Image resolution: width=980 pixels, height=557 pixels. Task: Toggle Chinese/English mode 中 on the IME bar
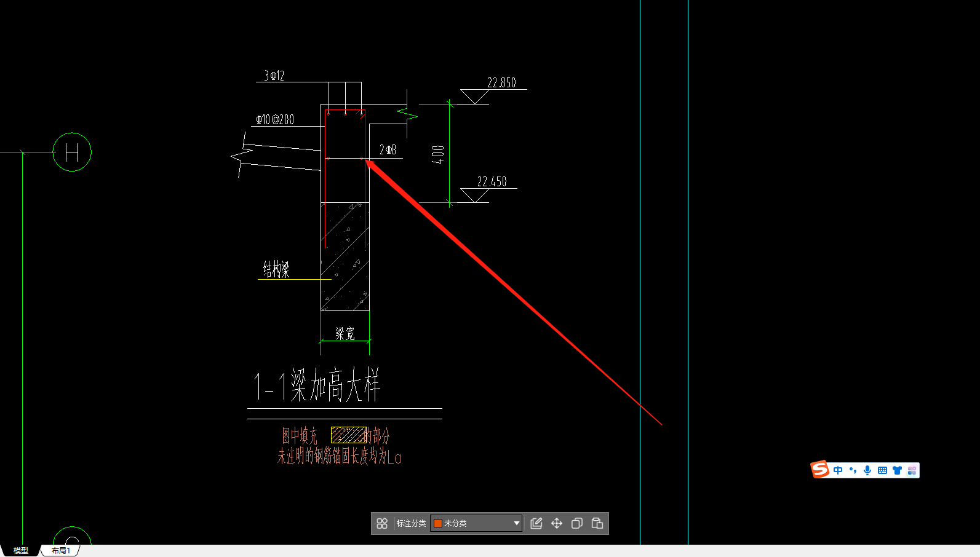pyautogui.click(x=838, y=470)
